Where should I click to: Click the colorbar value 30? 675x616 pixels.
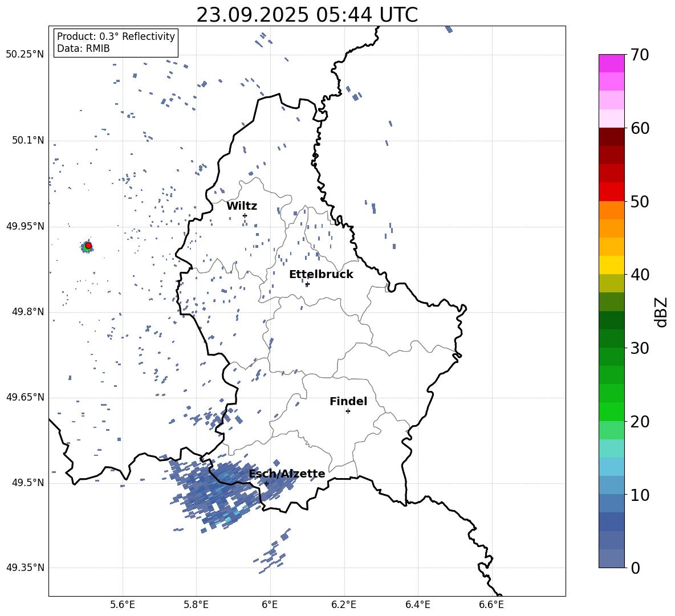click(x=640, y=348)
